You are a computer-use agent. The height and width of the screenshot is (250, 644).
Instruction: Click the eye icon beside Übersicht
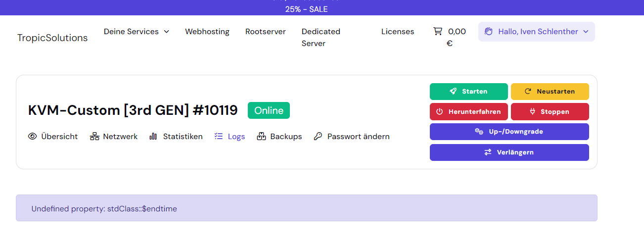pos(33,137)
